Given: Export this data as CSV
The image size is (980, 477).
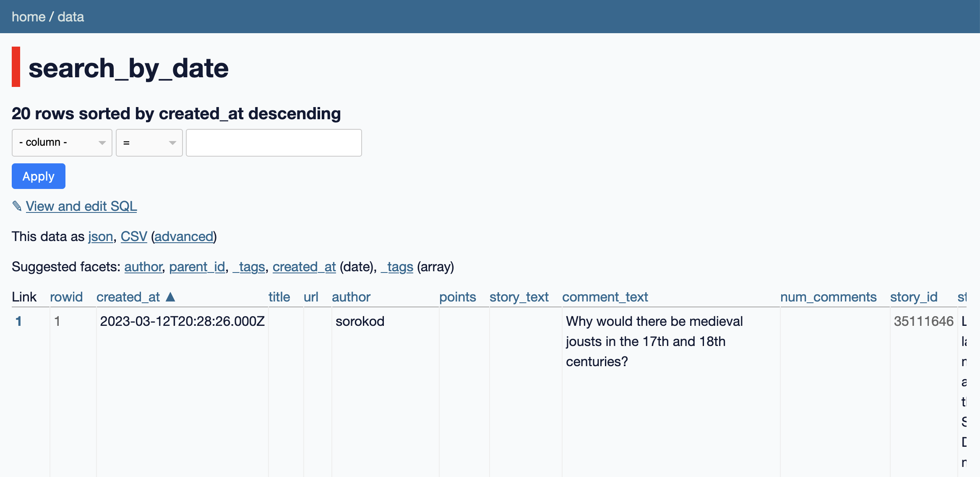Looking at the screenshot, I should point(134,236).
